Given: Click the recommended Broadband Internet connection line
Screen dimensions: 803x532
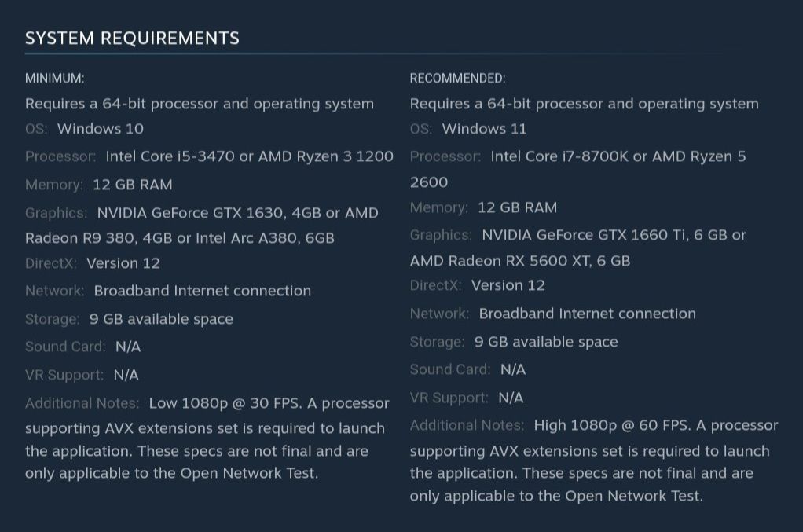Looking at the screenshot, I should pyautogui.click(x=552, y=314).
